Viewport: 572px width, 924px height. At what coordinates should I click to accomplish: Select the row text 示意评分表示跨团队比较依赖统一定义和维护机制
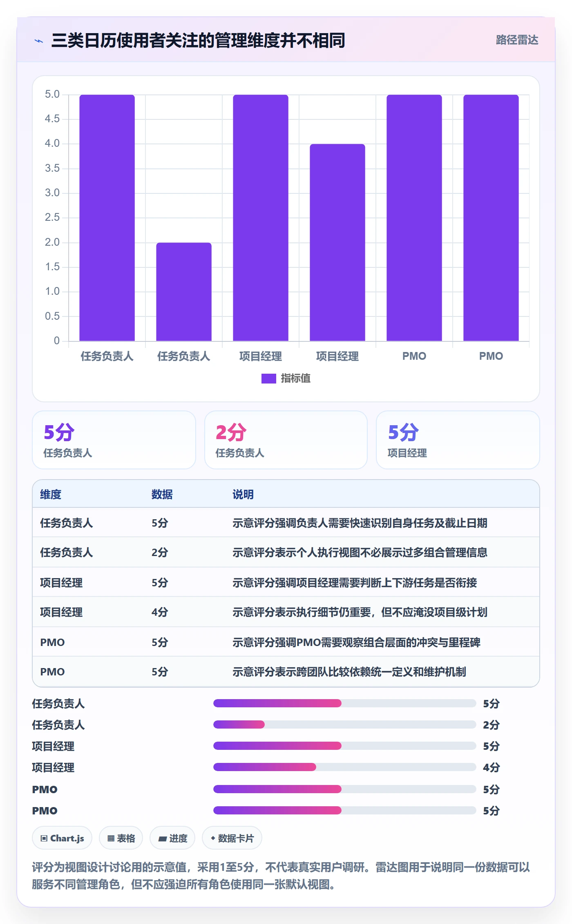click(x=349, y=672)
